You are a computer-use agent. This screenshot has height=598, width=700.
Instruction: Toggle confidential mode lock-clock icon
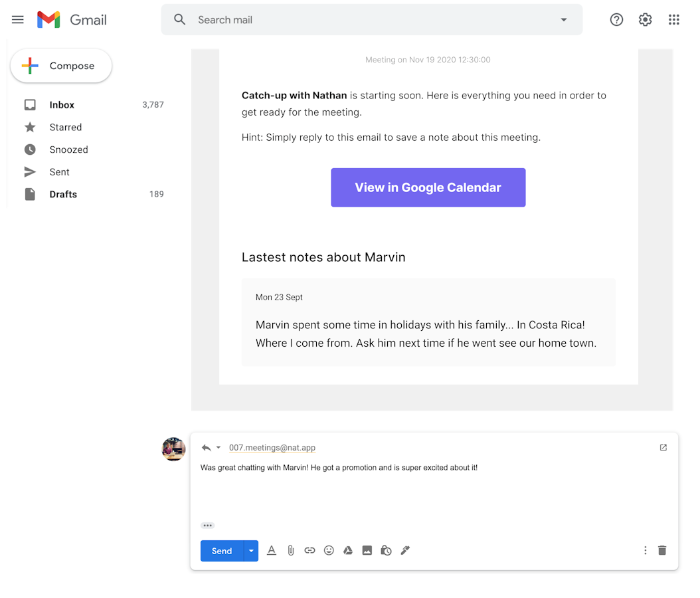point(386,550)
